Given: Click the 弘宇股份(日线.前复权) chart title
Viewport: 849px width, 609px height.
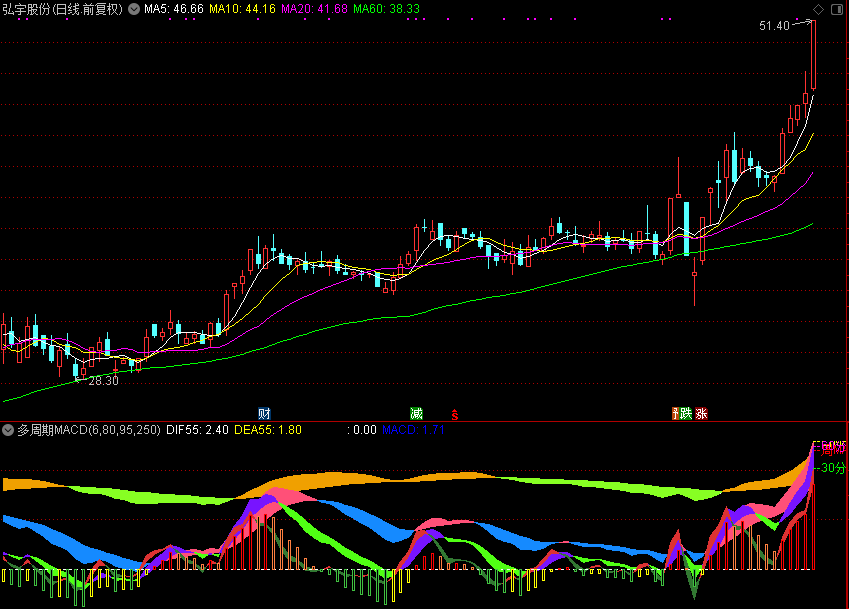Looking at the screenshot, I should (62, 9).
